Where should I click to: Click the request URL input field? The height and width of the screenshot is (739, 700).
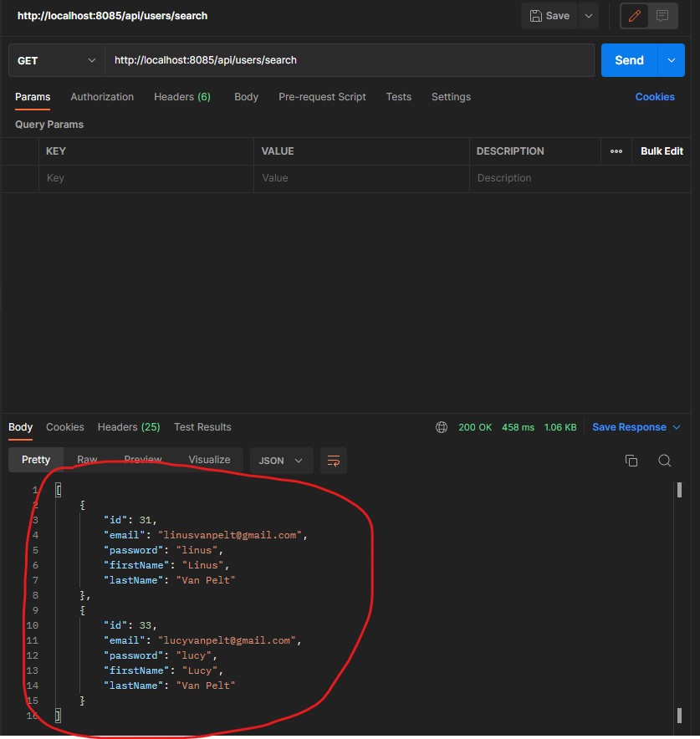point(350,60)
